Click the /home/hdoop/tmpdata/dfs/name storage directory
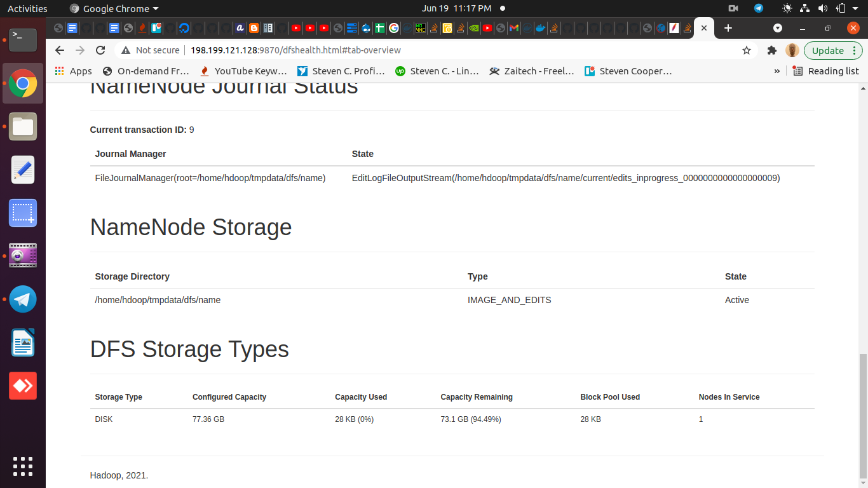868x488 pixels. click(x=158, y=300)
